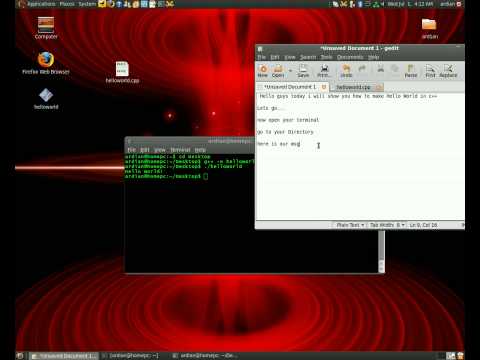The width and height of the screenshot is (480, 360).
Task: Click the Copy icon in gedit toolbar
Action: tap(395, 70)
